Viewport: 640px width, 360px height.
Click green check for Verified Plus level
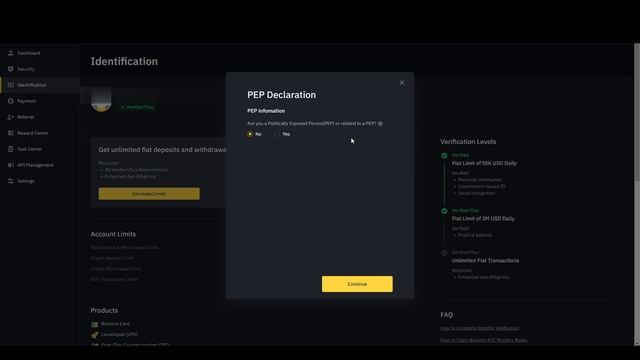[x=444, y=211]
